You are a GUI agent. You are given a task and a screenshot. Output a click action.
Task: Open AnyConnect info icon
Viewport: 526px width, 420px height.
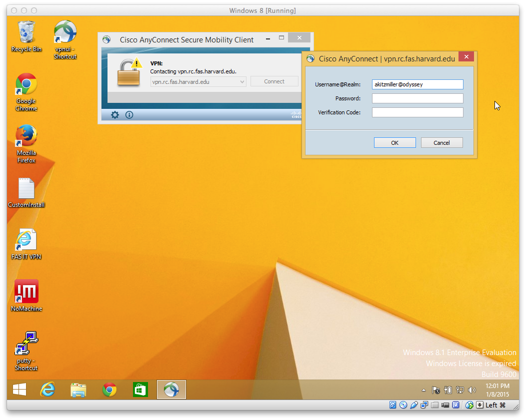(129, 115)
